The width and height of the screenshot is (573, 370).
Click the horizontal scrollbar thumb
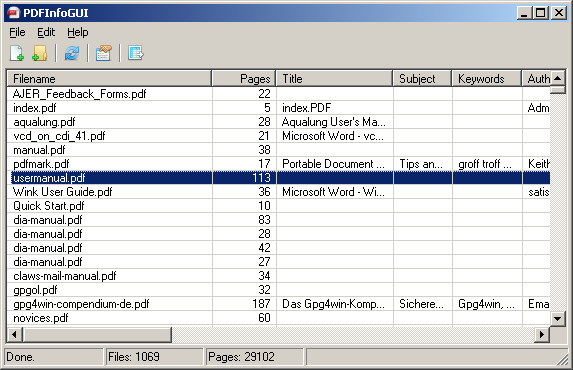97,334
